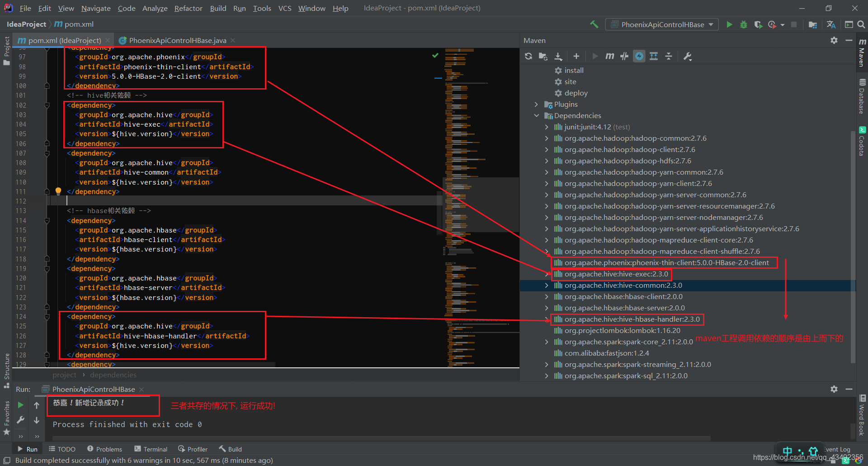
Task: Open the Terminal tool window tab
Action: [151, 449]
